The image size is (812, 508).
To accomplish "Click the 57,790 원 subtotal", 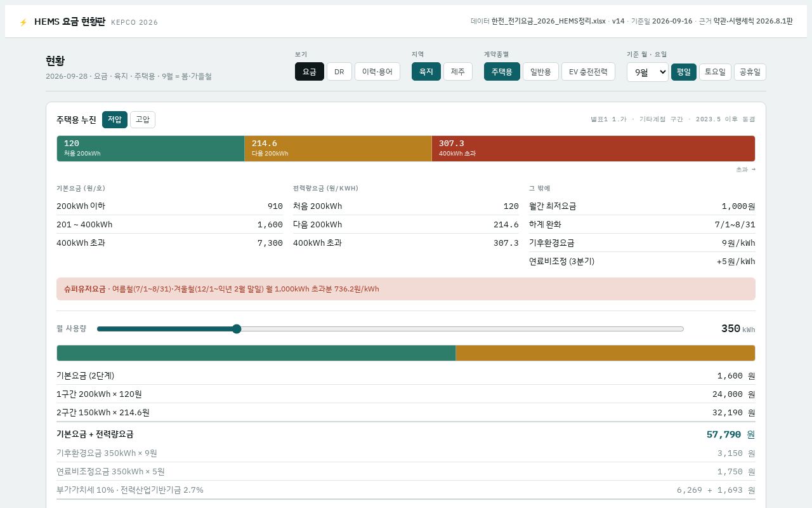I will [x=731, y=434].
